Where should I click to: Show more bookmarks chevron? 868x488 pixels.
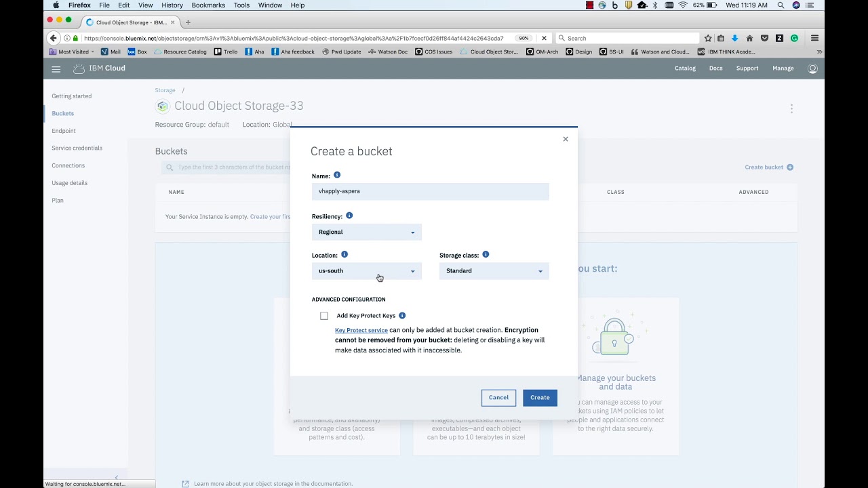tap(819, 52)
